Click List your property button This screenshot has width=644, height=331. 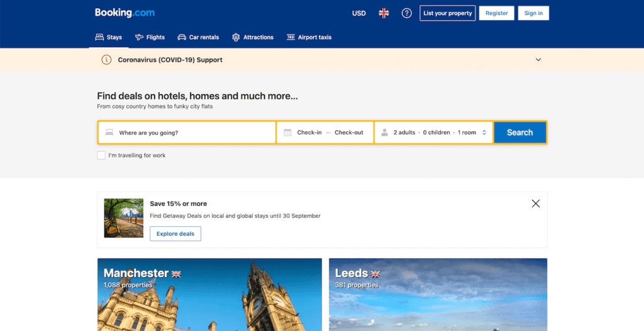pos(448,13)
